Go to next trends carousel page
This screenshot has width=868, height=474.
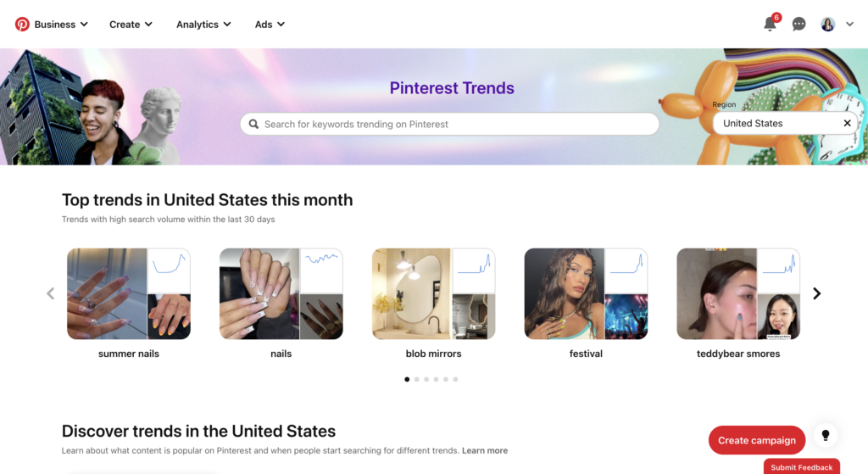(817, 293)
